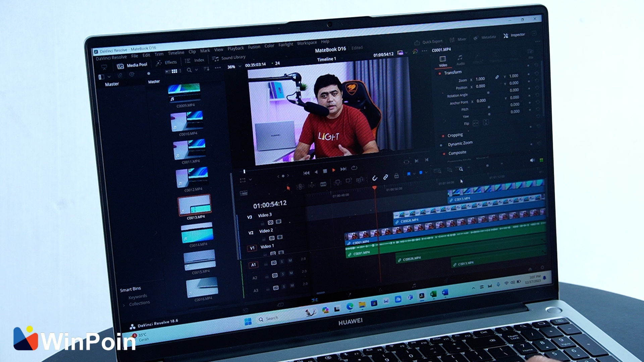Click the Quick Export button
Viewport: 644px width, 362px height.
429,42
